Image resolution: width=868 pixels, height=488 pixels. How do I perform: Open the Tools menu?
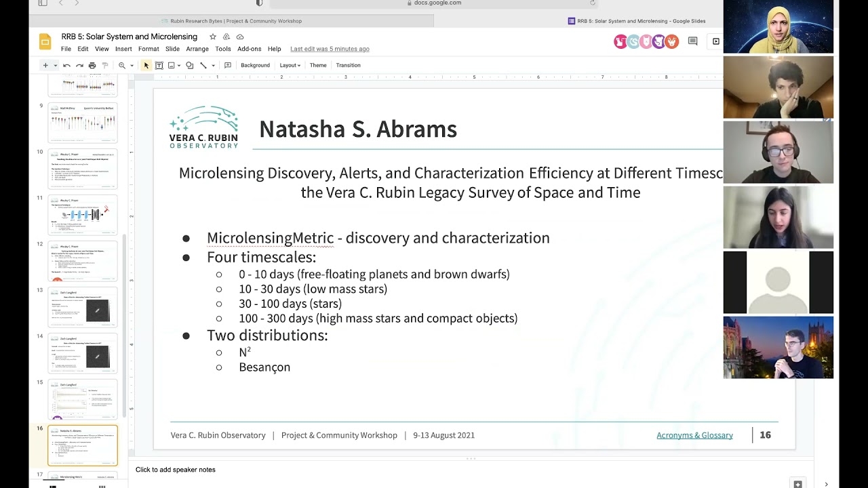click(x=223, y=49)
